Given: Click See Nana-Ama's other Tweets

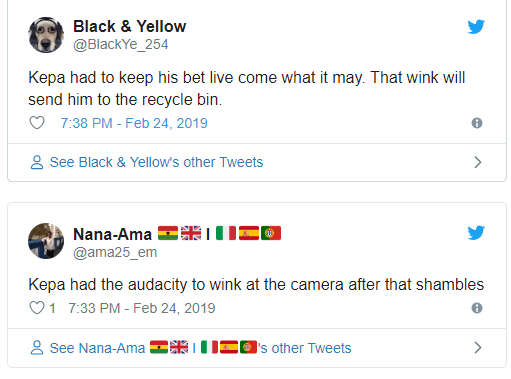Looking at the screenshot, I should coord(200,348).
